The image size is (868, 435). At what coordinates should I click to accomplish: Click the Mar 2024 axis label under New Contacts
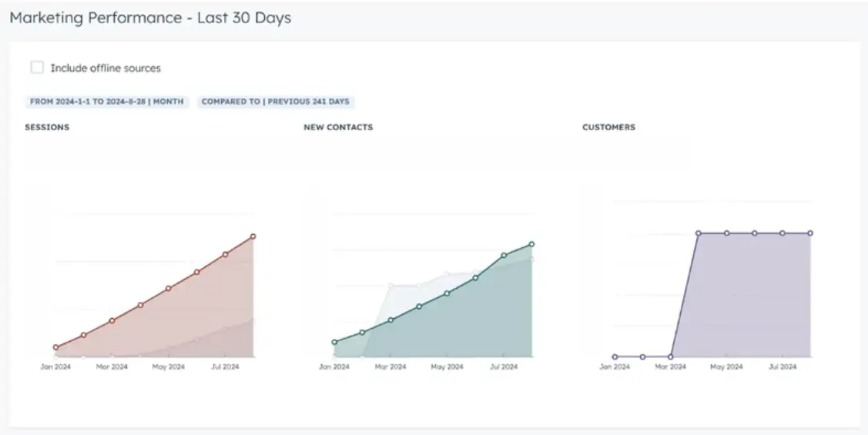coord(390,367)
